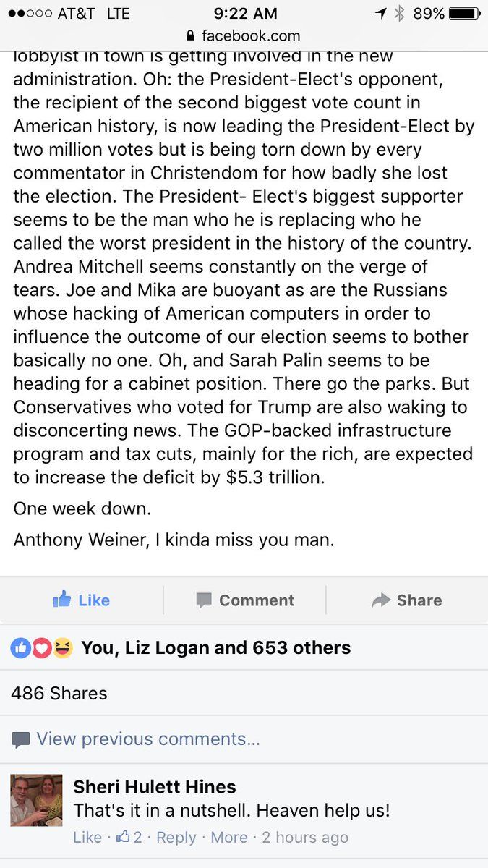The width and height of the screenshot is (488, 868).
Task: Tap the padlock icon in address bar
Action: pyautogui.click(x=191, y=35)
